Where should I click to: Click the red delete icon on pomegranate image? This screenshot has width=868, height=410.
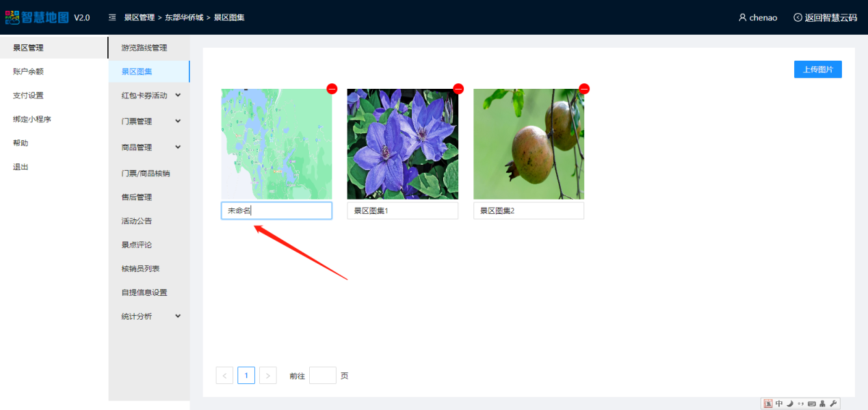tap(584, 89)
